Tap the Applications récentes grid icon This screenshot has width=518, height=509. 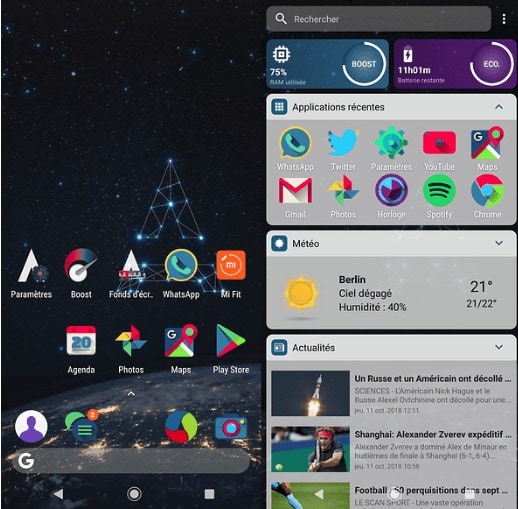click(x=279, y=107)
